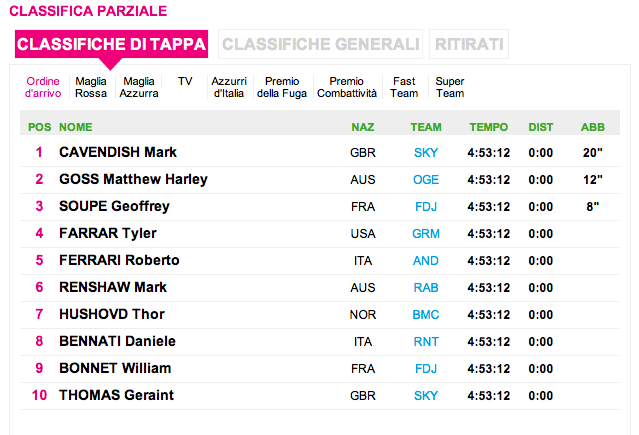Select the TV classification sub-tab
The image size is (639, 435).
(185, 80)
